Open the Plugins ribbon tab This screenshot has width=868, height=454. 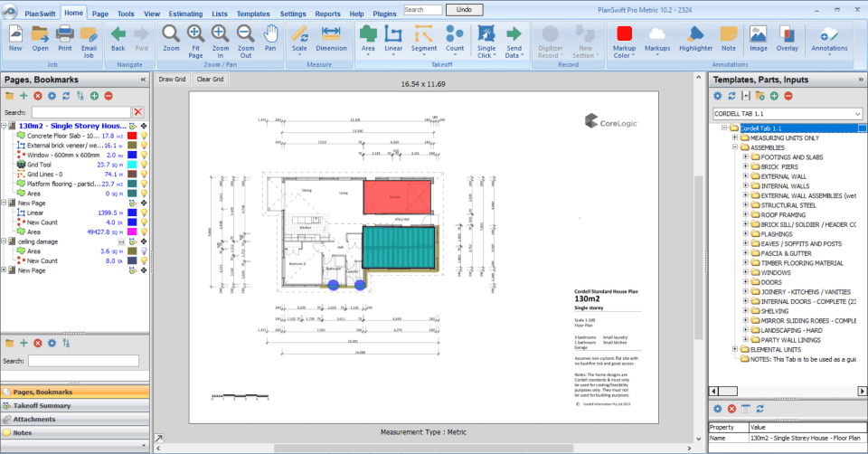(384, 14)
